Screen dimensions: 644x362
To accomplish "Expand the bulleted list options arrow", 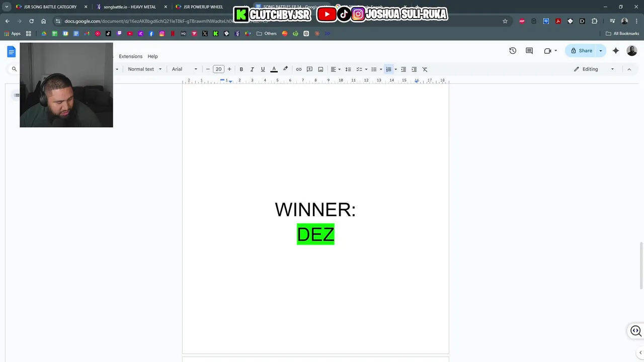I will coord(381,69).
